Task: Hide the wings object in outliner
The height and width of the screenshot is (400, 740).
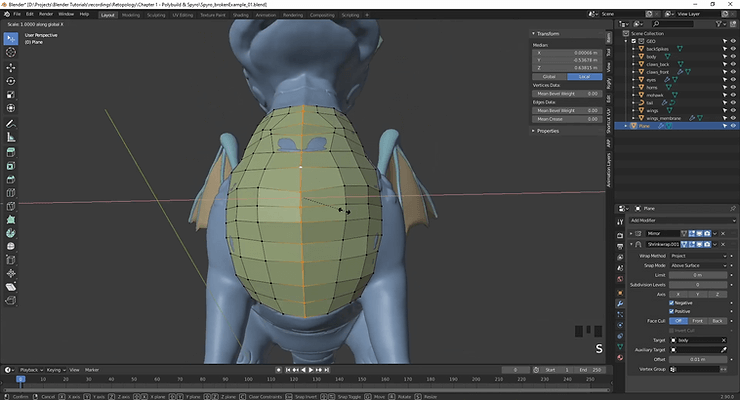Action: pyautogui.click(x=733, y=110)
